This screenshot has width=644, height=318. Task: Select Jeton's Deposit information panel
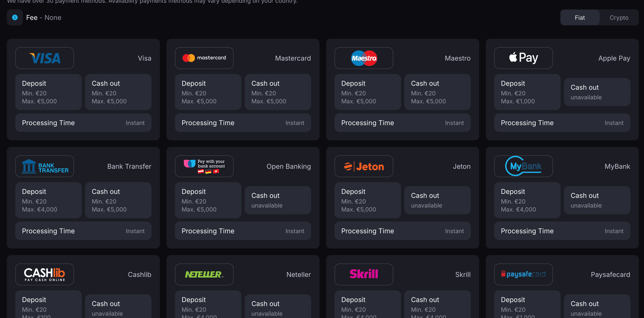(367, 200)
